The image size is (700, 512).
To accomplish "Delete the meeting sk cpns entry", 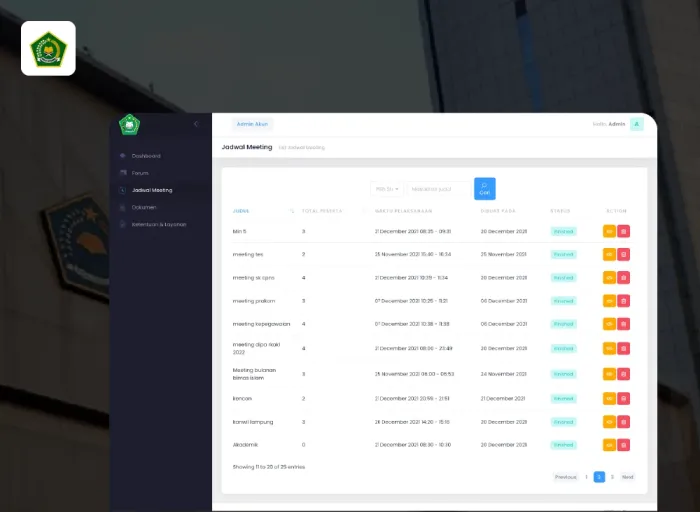I will point(623,278).
